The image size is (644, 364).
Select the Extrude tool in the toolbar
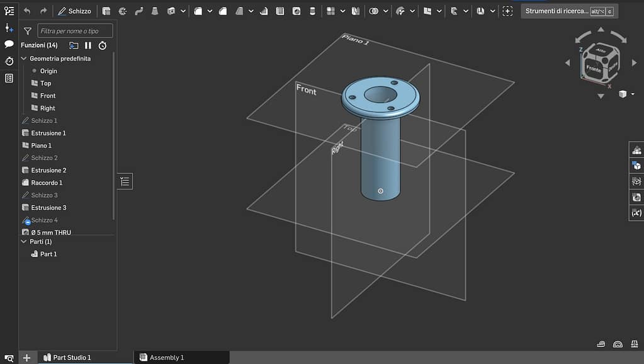click(106, 11)
